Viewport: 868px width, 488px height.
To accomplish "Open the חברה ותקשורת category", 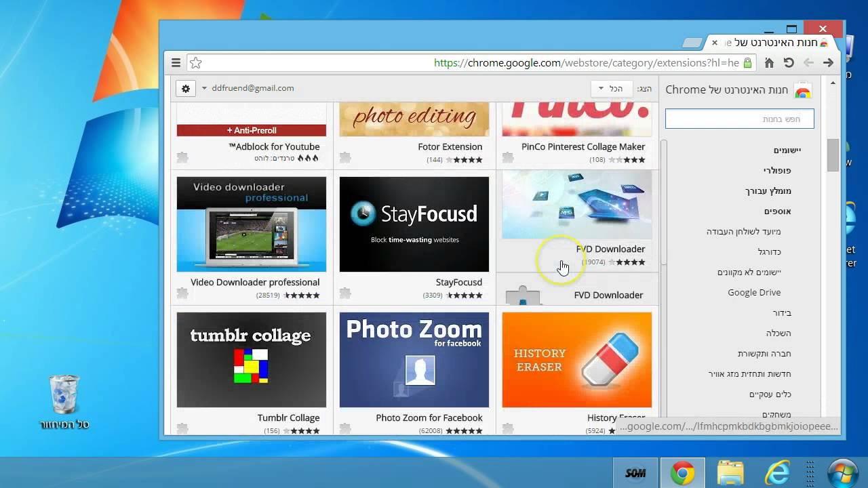I will [764, 353].
